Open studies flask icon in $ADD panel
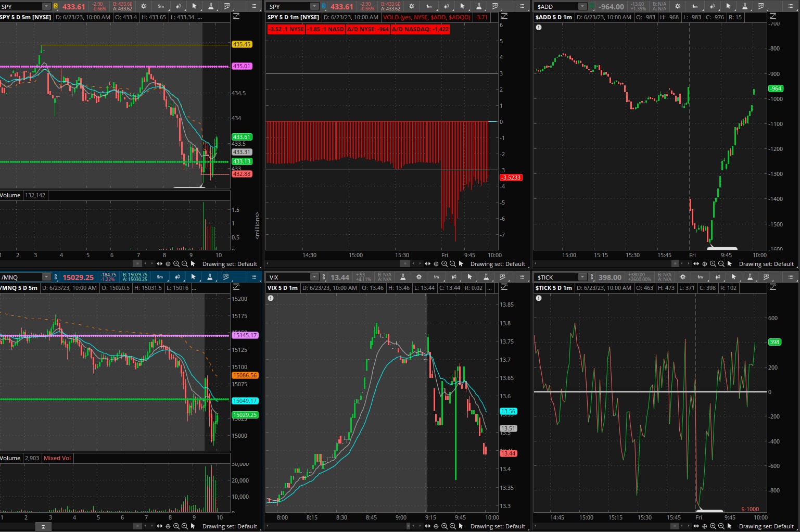Viewport: 800px width, 532px height. click(x=744, y=6)
